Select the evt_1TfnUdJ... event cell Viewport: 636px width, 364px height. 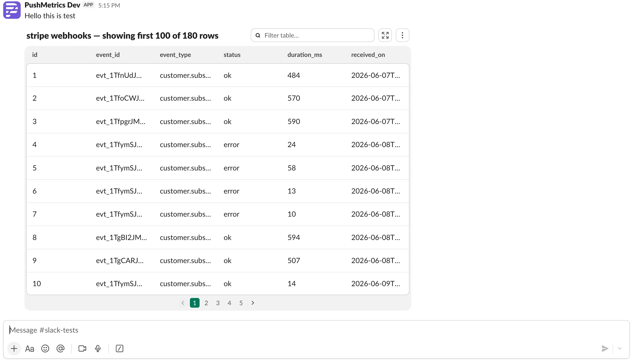pos(119,75)
